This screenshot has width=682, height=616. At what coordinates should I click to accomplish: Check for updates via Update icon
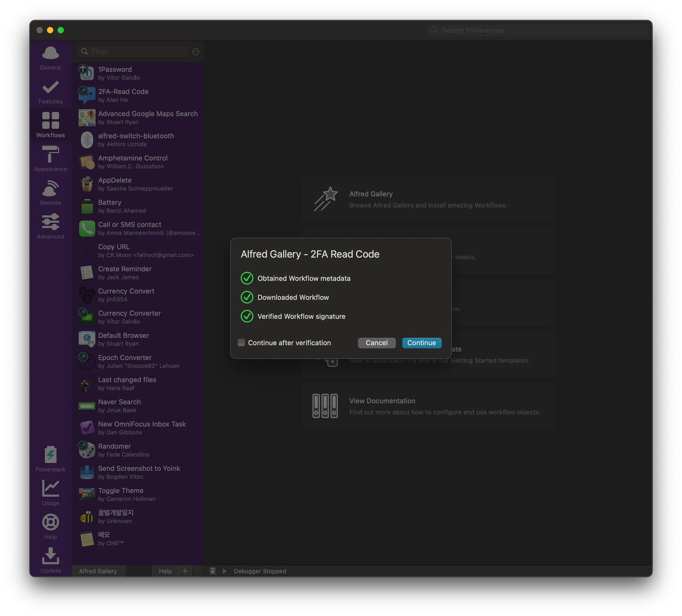(x=50, y=559)
